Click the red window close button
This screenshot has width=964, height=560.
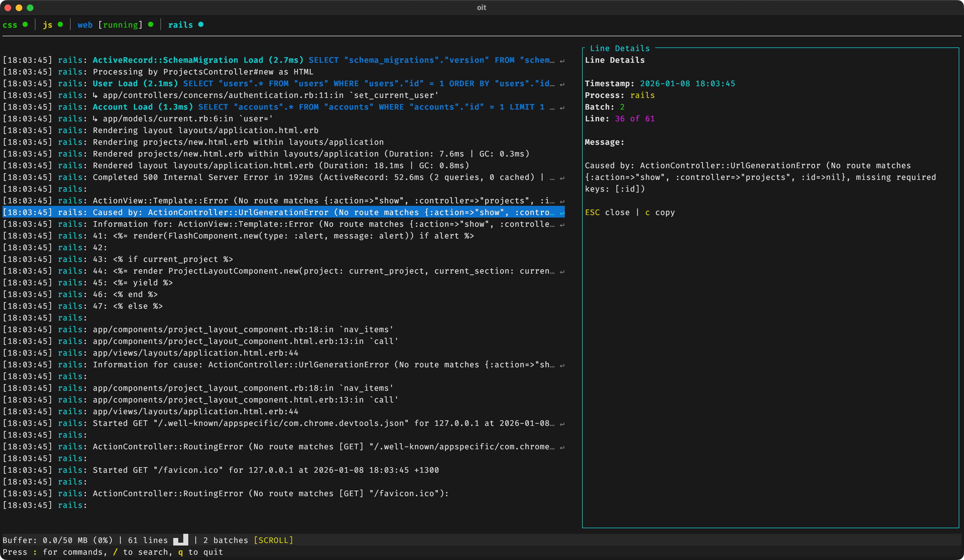pos(8,8)
